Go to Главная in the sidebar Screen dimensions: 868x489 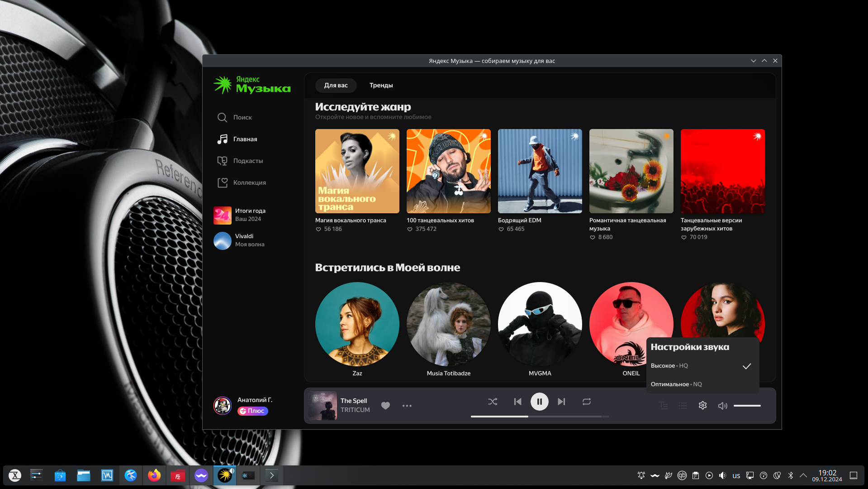237,139
